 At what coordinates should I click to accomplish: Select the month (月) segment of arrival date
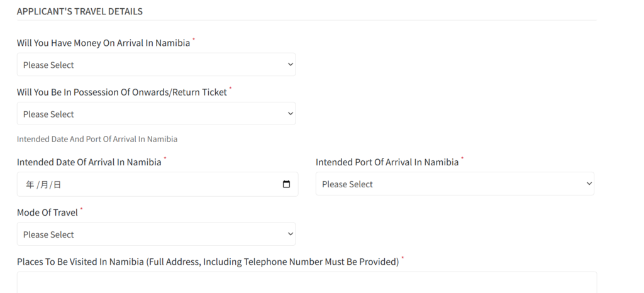coord(43,185)
